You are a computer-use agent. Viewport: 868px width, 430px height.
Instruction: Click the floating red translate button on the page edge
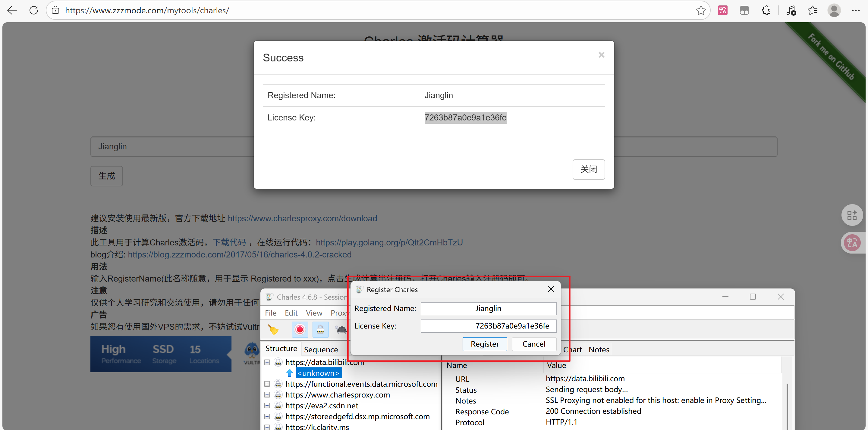click(x=852, y=242)
